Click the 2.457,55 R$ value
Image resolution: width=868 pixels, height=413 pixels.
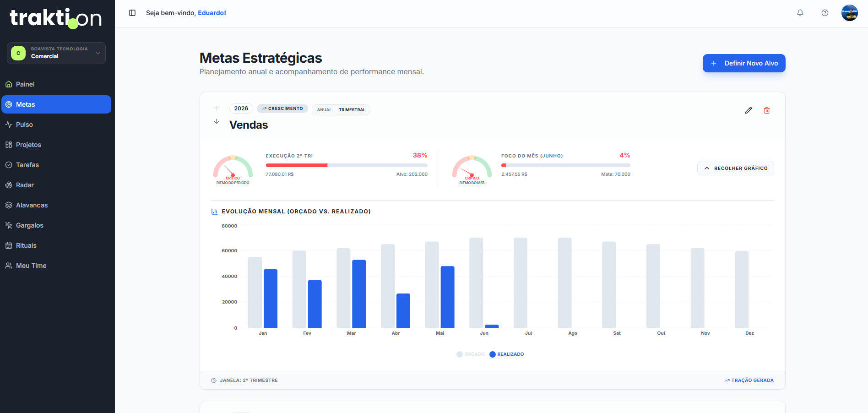click(514, 174)
